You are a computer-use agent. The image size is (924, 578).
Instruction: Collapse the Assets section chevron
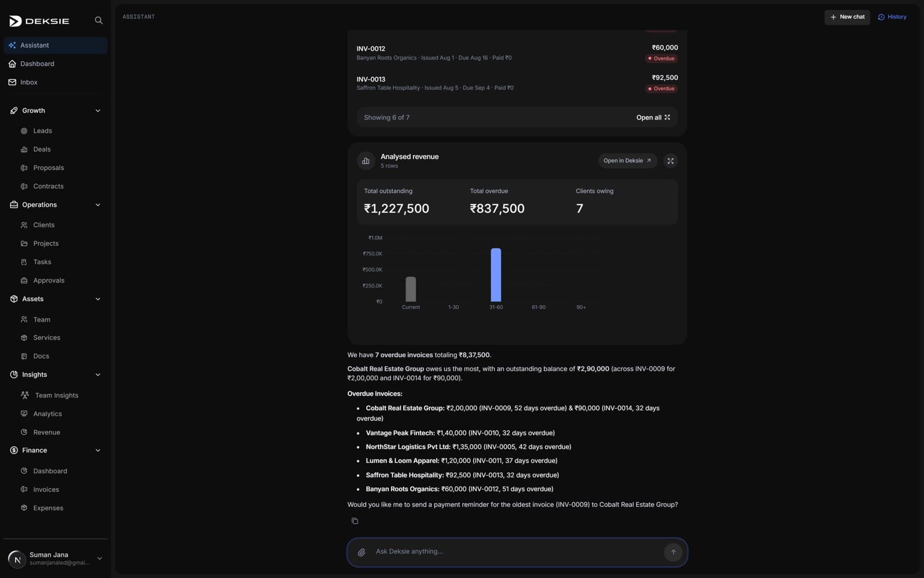coord(98,299)
